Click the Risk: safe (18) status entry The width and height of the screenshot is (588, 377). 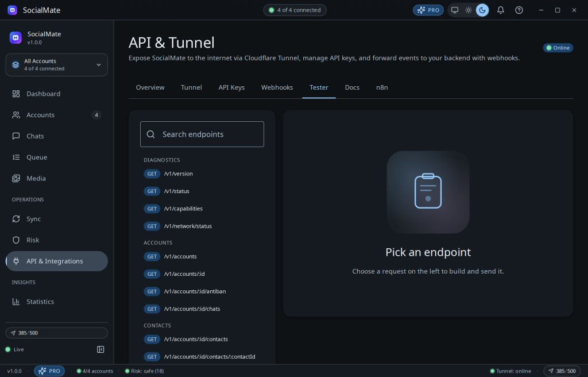tap(144, 371)
